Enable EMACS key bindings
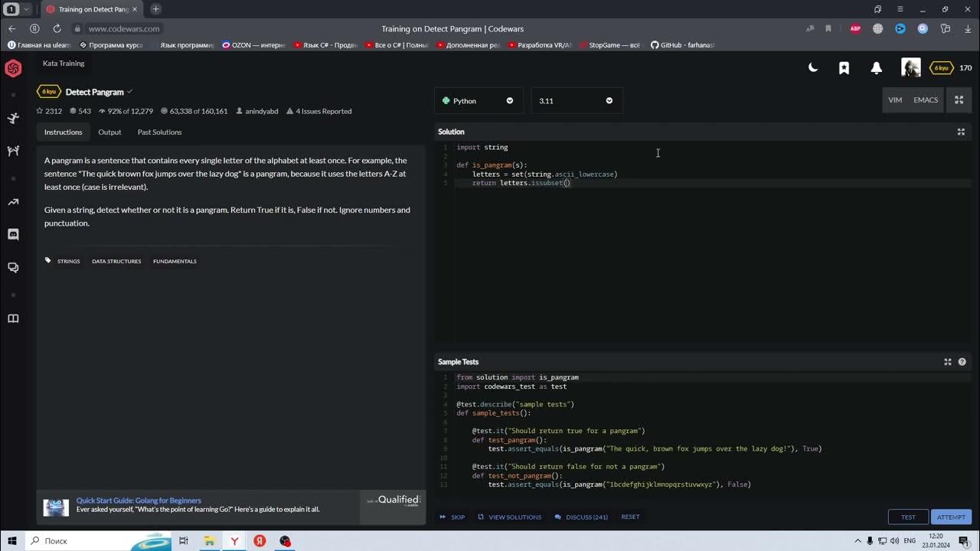980x551 pixels. tap(926, 100)
